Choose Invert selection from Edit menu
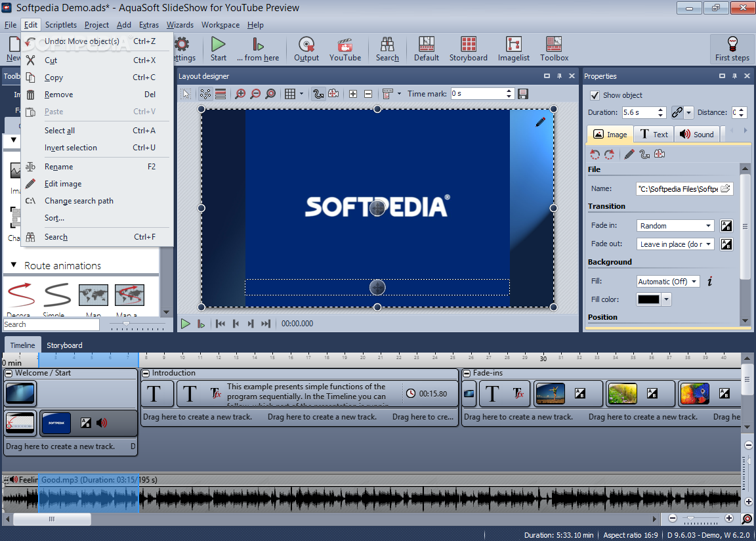The image size is (756, 541). tap(97, 148)
